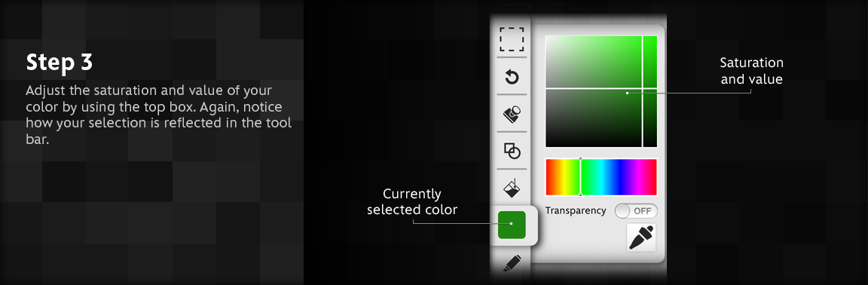Pick the pencil tool in toolbar

(512, 263)
